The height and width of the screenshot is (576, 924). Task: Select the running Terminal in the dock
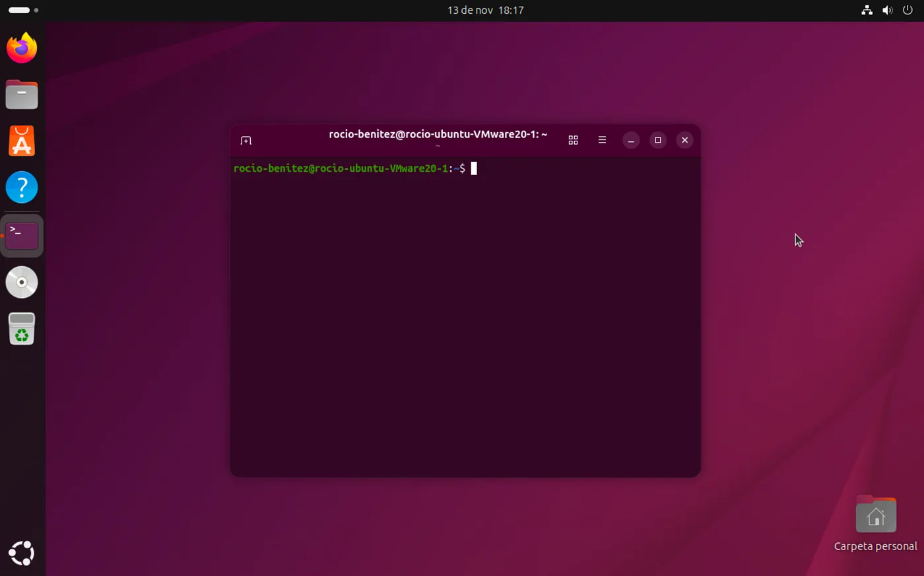[x=22, y=234]
